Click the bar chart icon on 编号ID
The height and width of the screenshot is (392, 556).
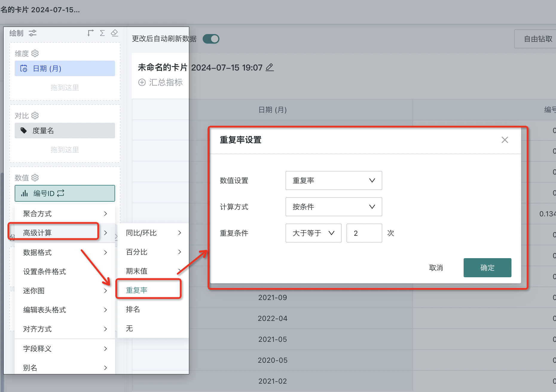(24, 193)
